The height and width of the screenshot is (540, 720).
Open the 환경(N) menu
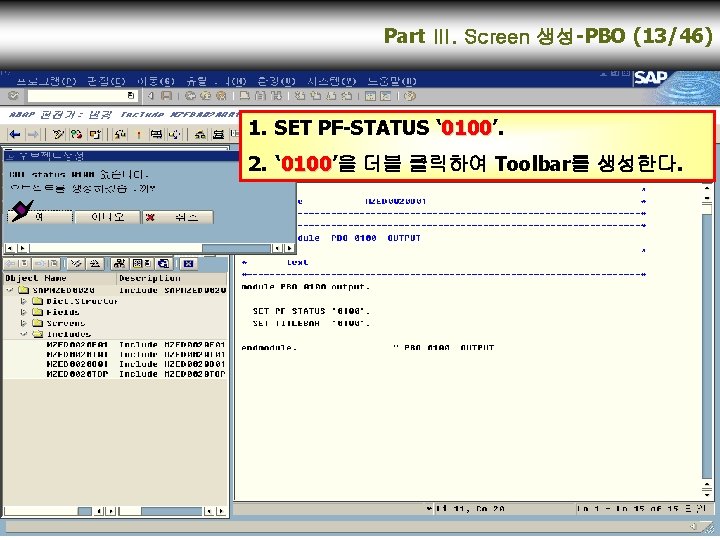276,82
